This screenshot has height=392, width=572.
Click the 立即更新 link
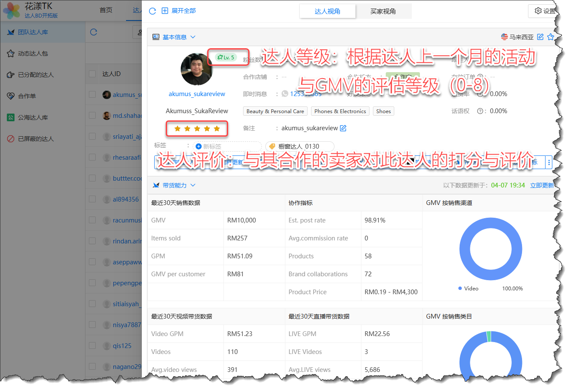(x=542, y=185)
